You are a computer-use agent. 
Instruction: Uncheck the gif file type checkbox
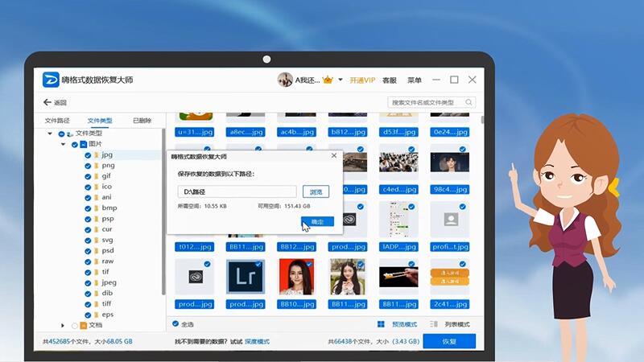pos(88,176)
